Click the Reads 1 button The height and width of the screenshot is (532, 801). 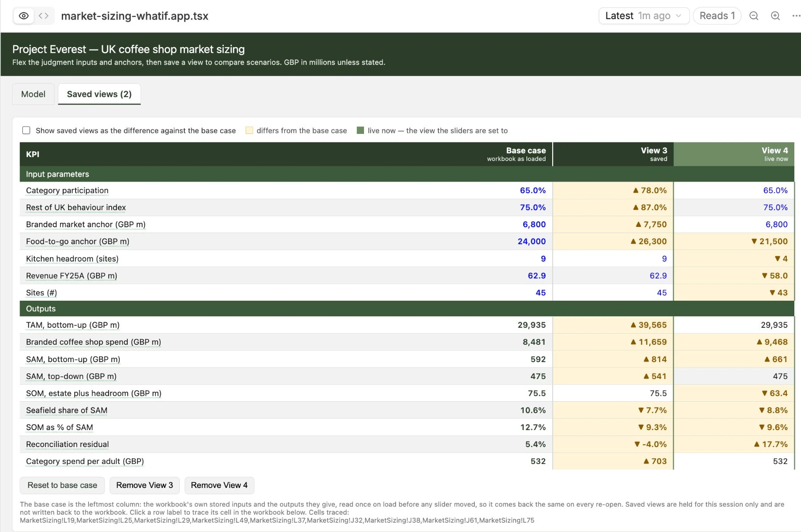tap(717, 16)
